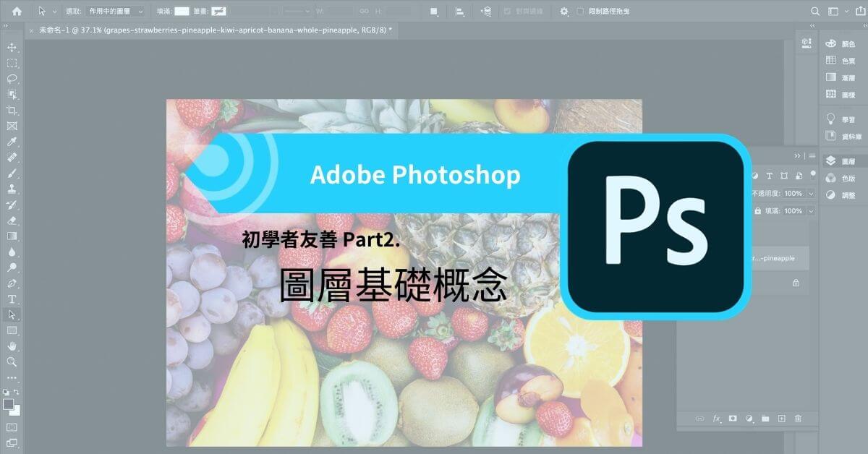The image size is (868, 454).
Task: Select the Gradient tool
Action: (x=12, y=236)
